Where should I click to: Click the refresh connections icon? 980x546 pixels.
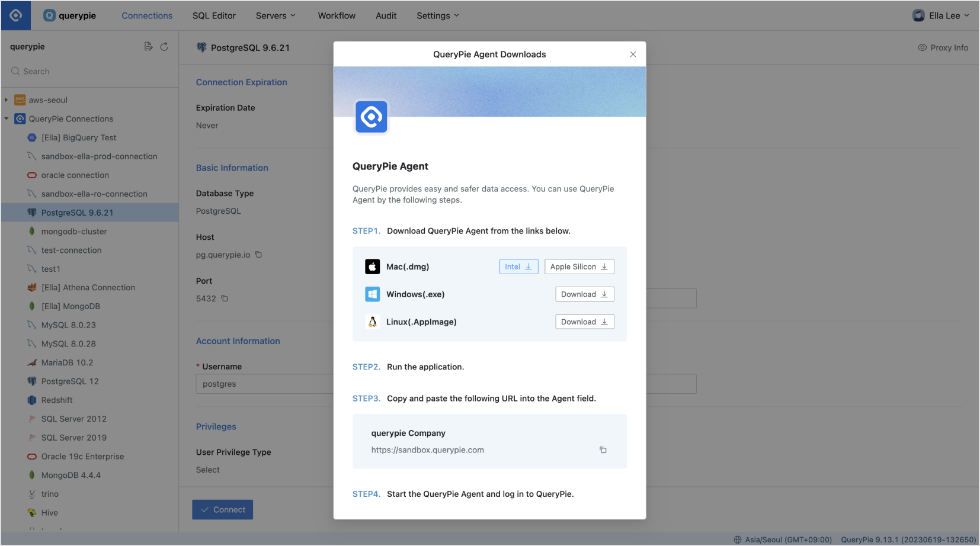click(x=164, y=46)
